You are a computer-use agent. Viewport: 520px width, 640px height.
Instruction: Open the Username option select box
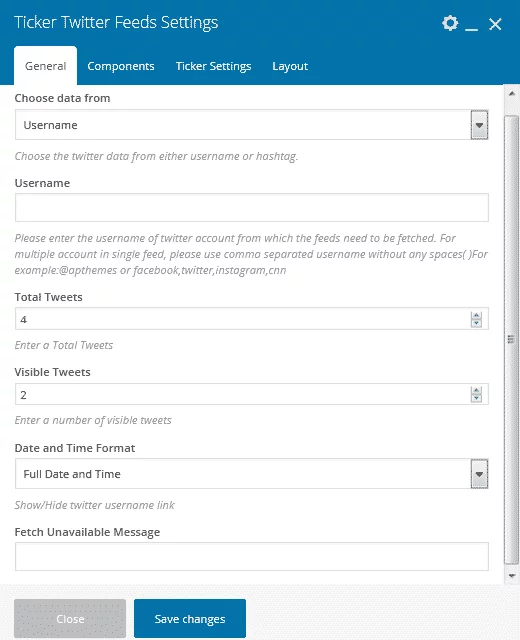pyautogui.click(x=251, y=125)
